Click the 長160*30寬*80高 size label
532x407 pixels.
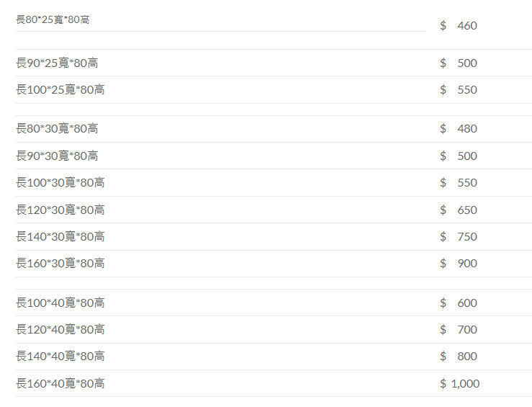60,264
